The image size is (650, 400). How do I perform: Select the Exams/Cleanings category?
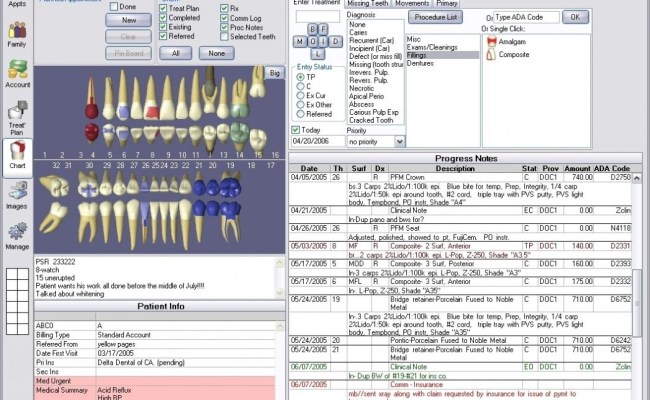point(432,47)
